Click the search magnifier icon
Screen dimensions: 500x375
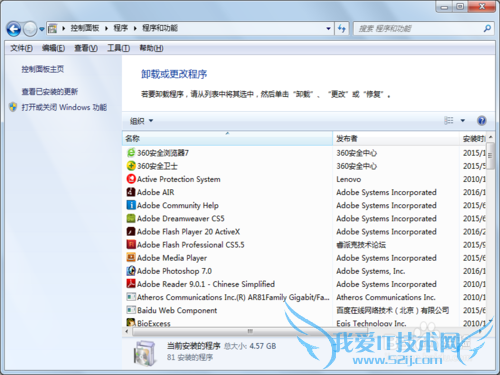[487, 29]
